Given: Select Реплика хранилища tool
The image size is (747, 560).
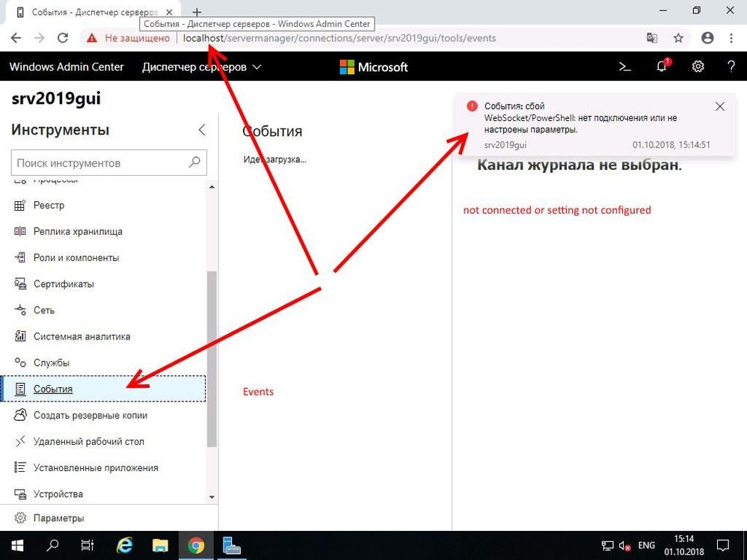Looking at the screenshot, I should pyautogui.click(x=103, y=232).
